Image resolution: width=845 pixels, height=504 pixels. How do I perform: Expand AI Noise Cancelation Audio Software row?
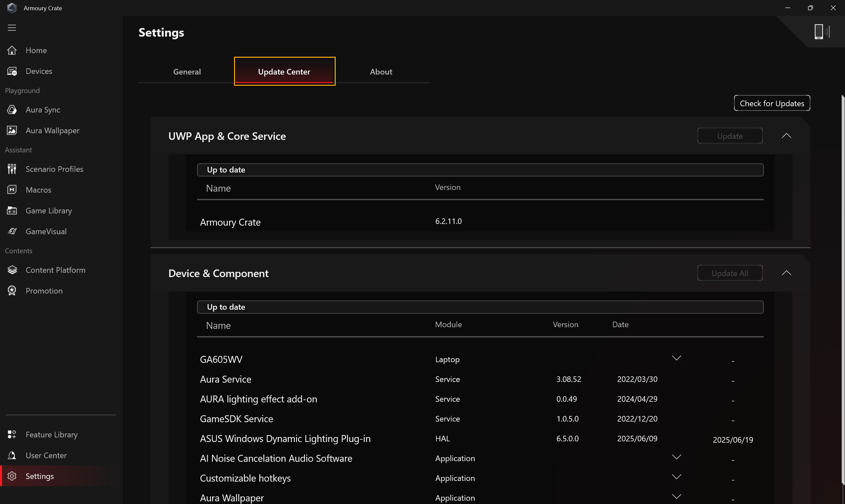[x=676, y=457]
